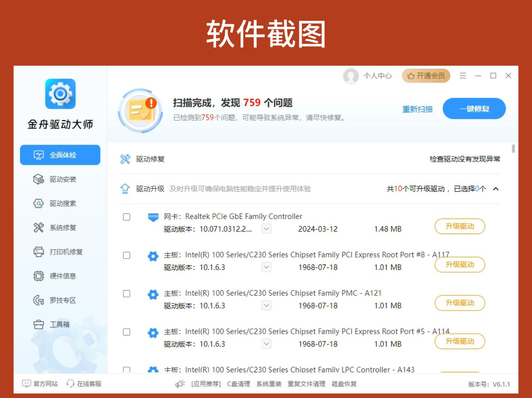Click the user avatar icon
The height and width of the screenshot is (398, 532).
[351, 76]
